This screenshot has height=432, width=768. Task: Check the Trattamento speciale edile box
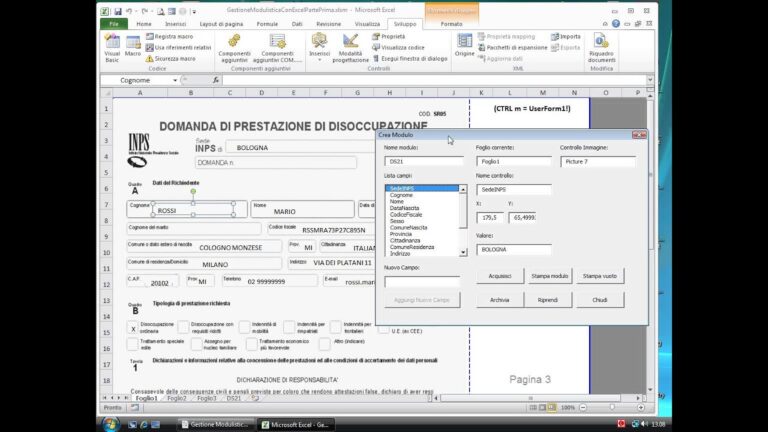point(132,344)
